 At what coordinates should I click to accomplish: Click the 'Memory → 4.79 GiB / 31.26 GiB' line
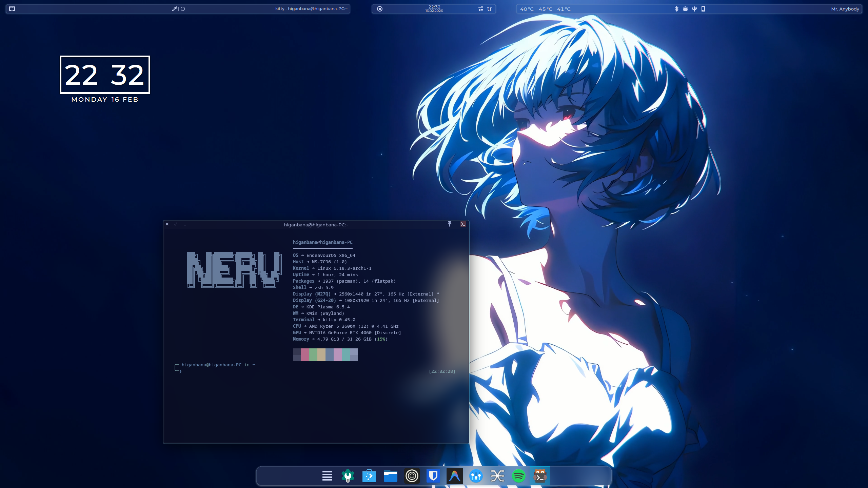click(340, 339)
